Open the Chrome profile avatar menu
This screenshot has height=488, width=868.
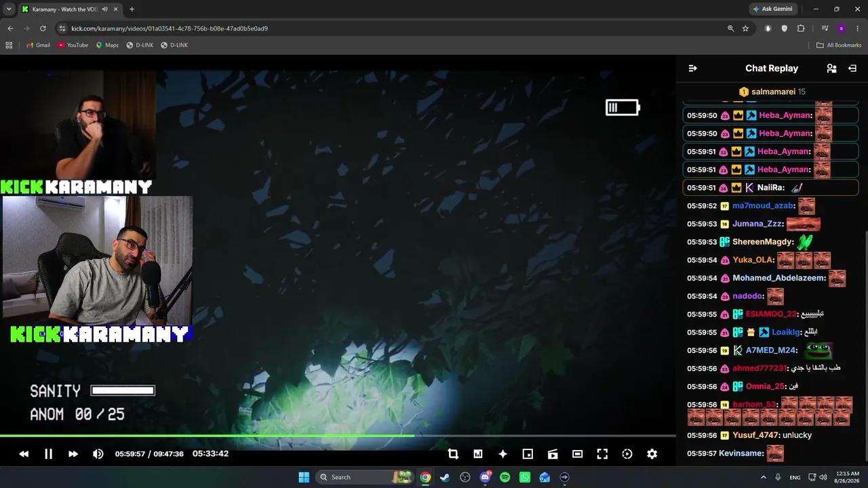click(841, 28)
